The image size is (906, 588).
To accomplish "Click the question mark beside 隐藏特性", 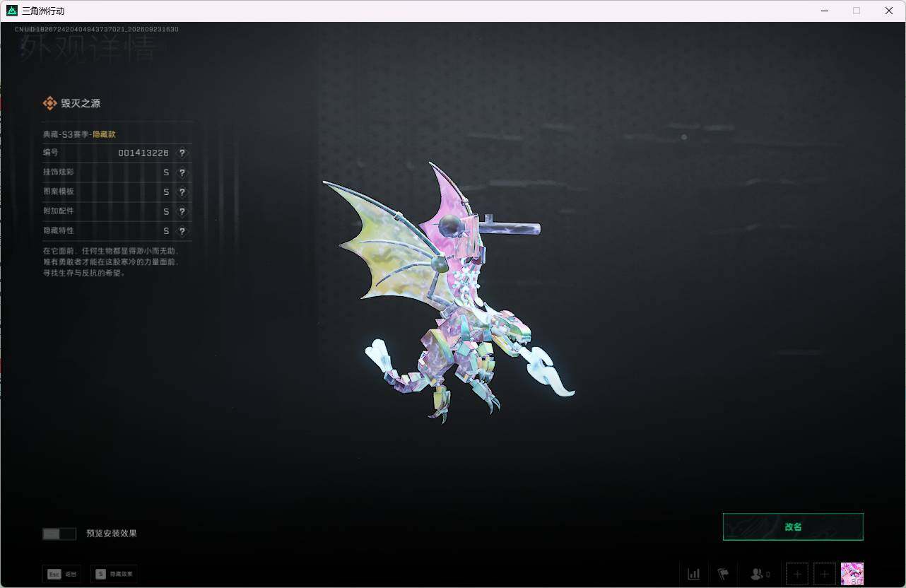I will 182,231.
